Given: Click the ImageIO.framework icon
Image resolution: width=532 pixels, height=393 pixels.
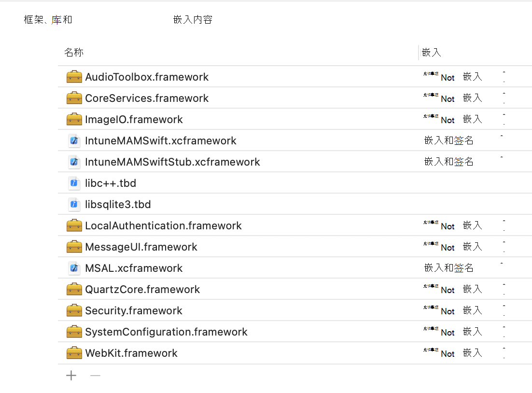Looking at the screenshot, I should tap(74, 119).
